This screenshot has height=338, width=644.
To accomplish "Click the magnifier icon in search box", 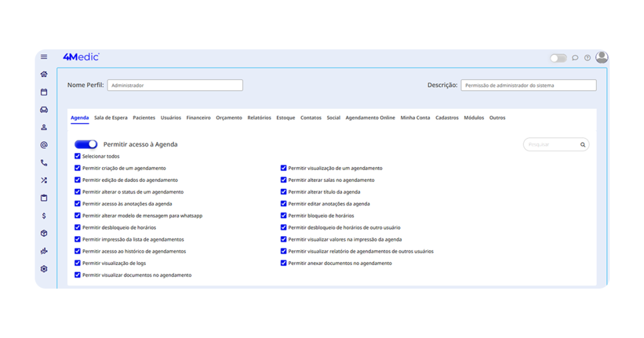I will [x=583, y=145].
